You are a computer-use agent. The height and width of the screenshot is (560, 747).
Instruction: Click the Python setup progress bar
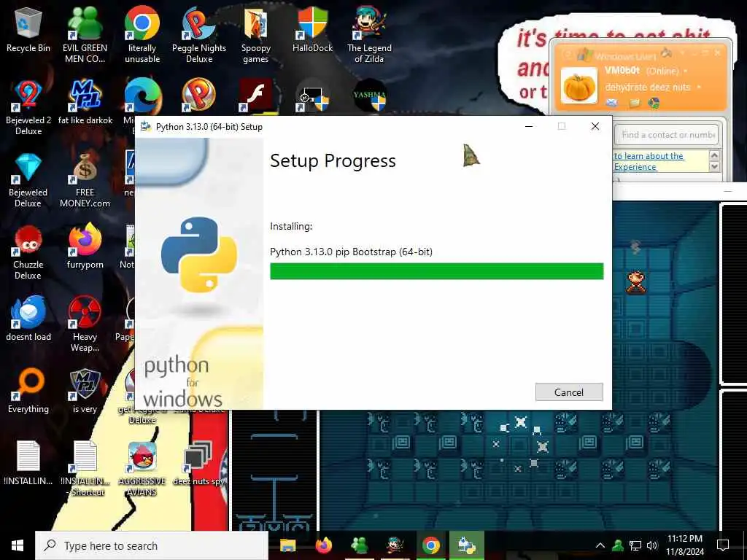(x=436, y=271)
